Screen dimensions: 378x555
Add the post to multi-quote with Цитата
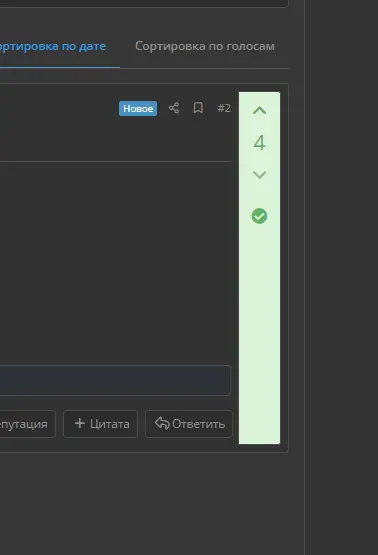click(x=101, y=424)
